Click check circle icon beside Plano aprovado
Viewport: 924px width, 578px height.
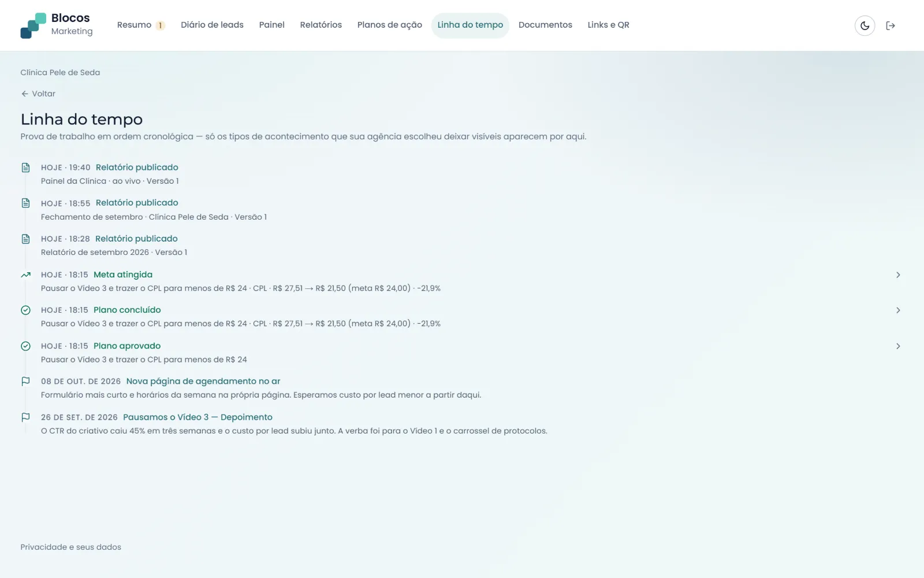click(x=25, y=346)
